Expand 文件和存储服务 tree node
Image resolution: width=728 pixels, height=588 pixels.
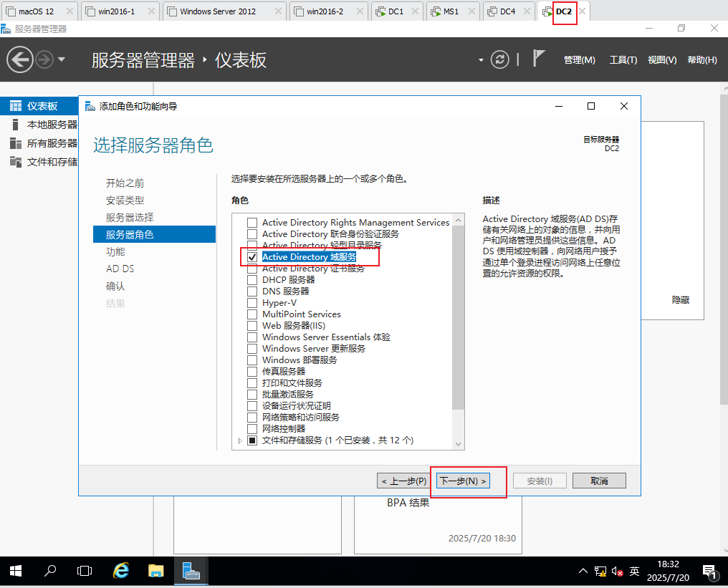click(240, 440)
